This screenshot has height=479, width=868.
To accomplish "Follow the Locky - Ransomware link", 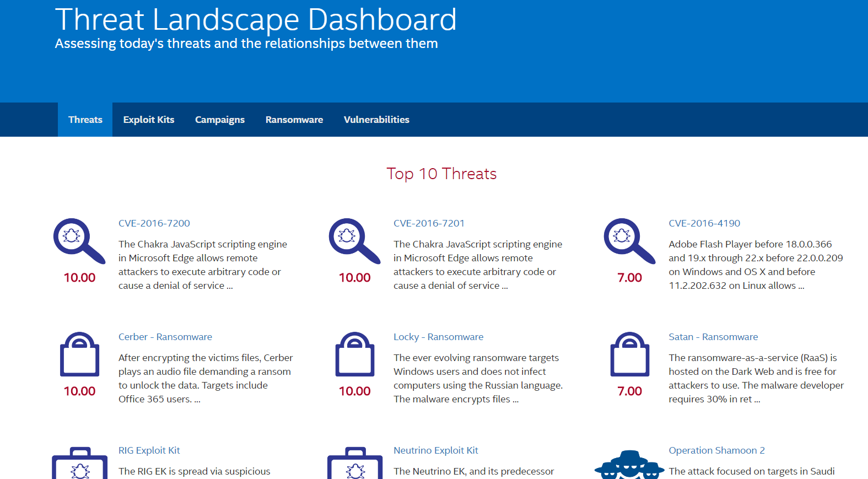I will [x=439, y=337].
